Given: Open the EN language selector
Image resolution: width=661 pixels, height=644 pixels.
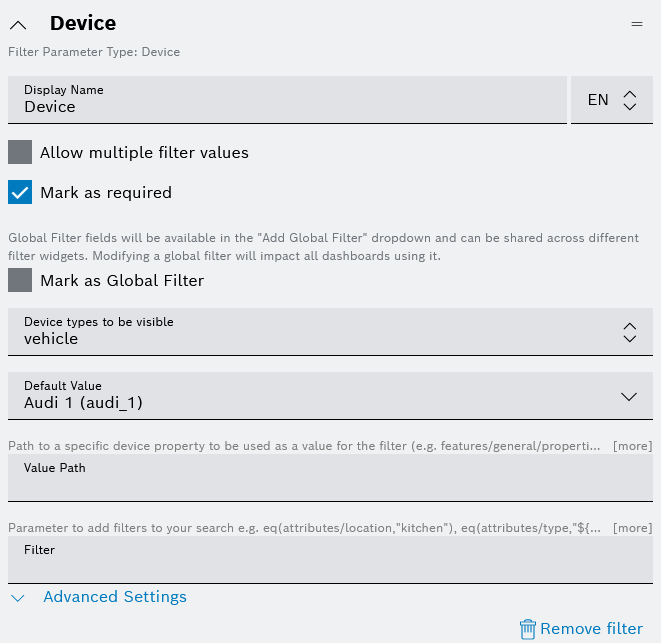Looking at the screenshot, I should point(610,100).
